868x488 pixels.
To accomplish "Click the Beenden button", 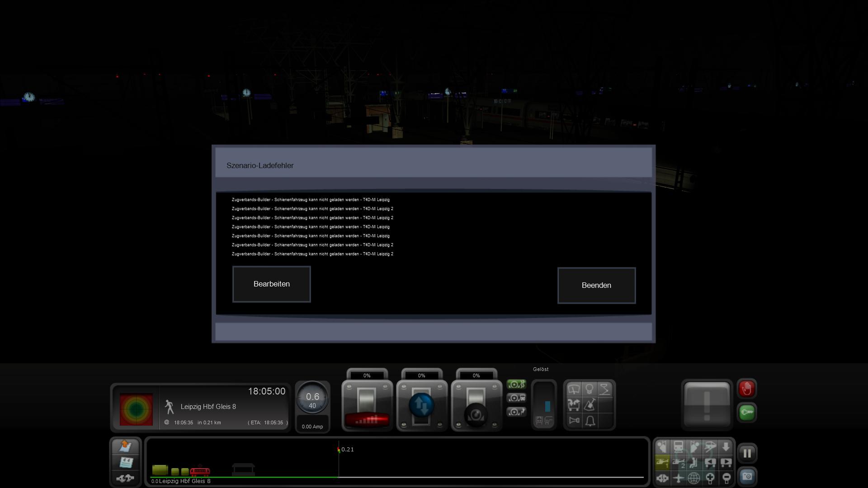I will tap(596, 286).
